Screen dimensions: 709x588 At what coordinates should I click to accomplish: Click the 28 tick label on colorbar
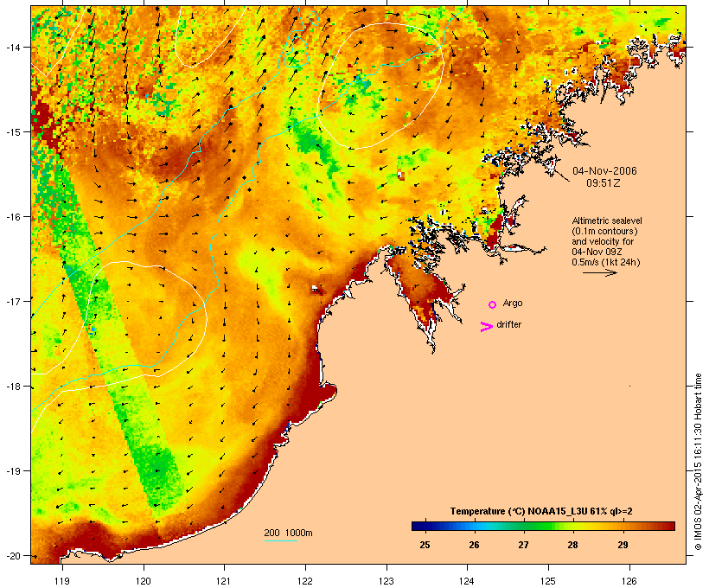click(572, 545)
